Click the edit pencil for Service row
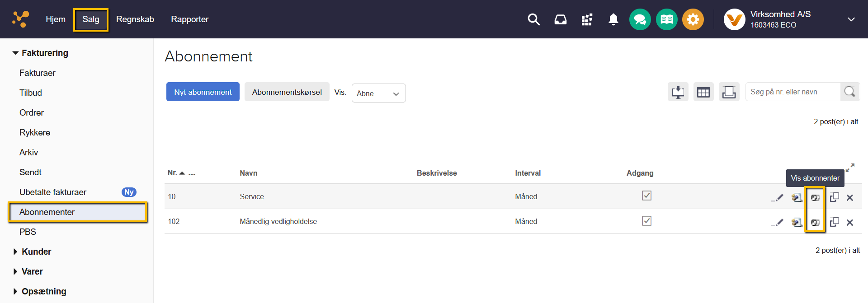This screenshot has width=868, height=303. (x=777, y=197)
